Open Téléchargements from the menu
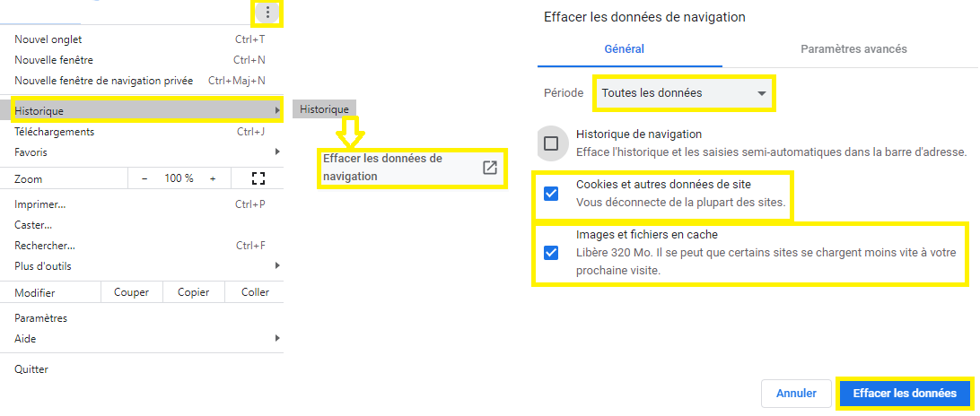The image size is (980, 416). click(54, 132)
